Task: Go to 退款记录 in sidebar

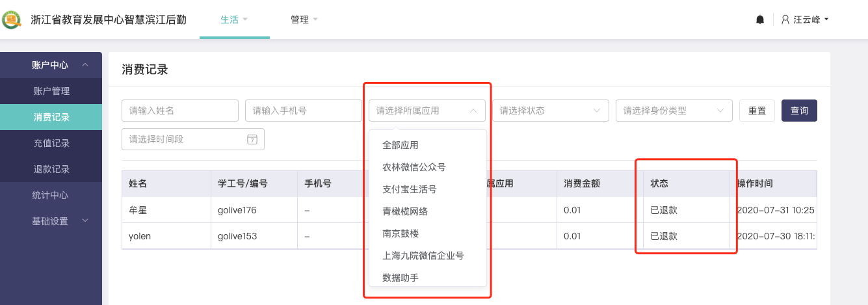Action: coord(51,169)
